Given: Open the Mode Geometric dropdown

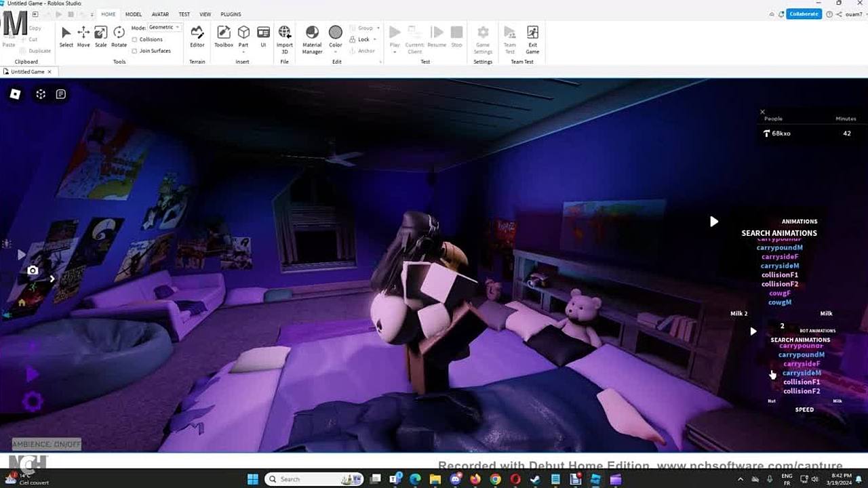Looking at the screenshot, I should (x=164, y=28).
